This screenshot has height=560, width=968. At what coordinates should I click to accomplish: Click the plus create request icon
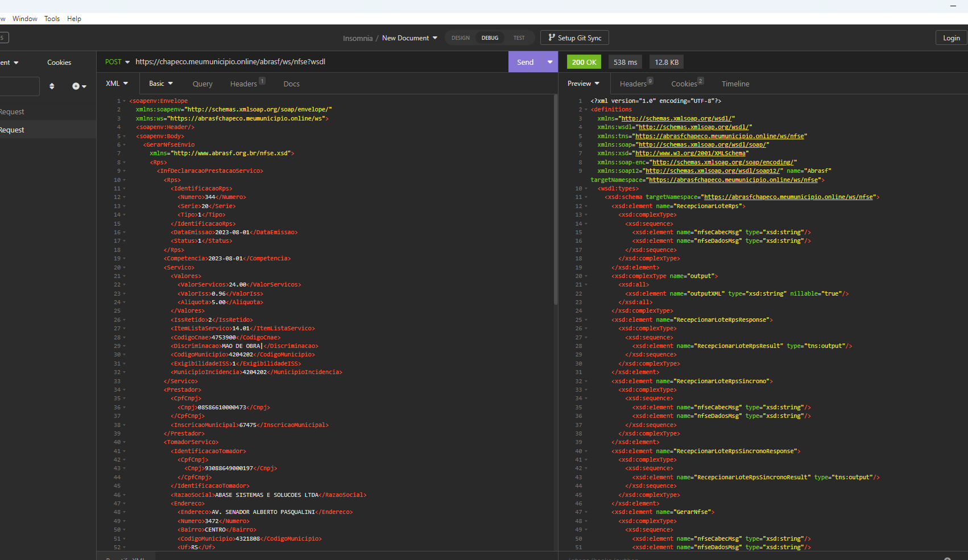tap(79, 86)
